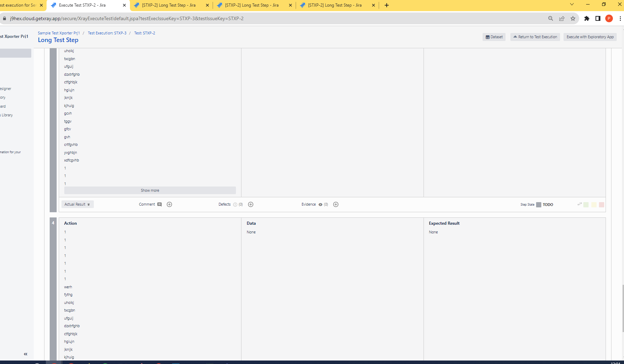This screenshot has width=624, height=364.
Task: Click the transfer arrows icon near Step State
Action: pyautogui.click(x=579, y=205)
